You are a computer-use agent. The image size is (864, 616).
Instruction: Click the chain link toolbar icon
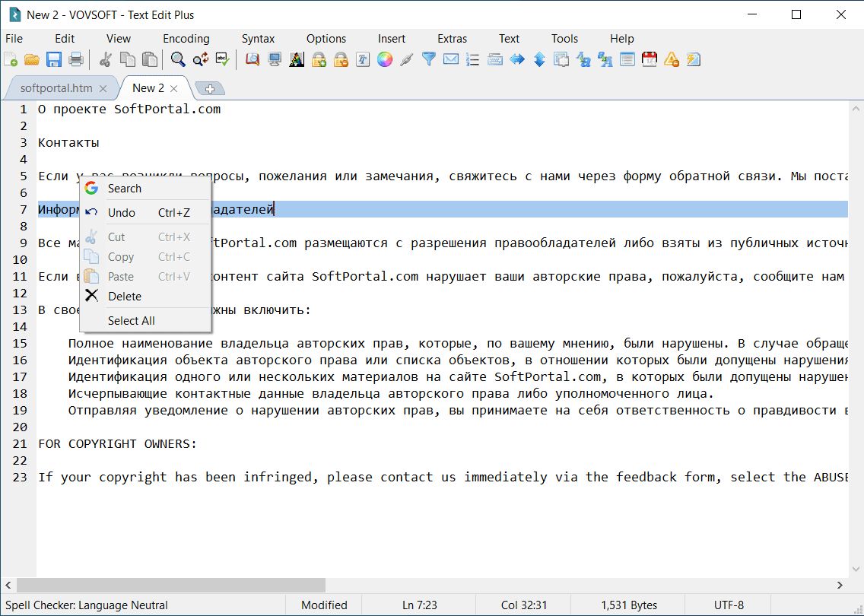click(407, 59)
